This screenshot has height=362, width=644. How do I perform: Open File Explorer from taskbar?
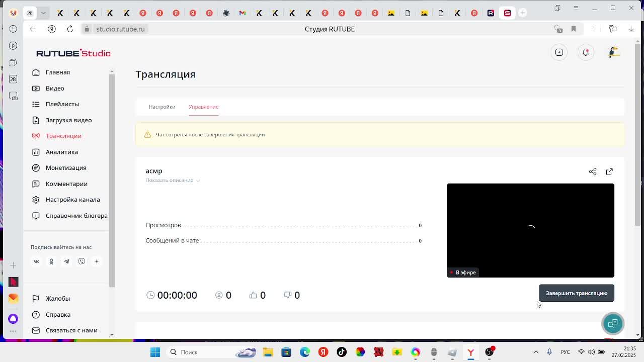point(268,352)
